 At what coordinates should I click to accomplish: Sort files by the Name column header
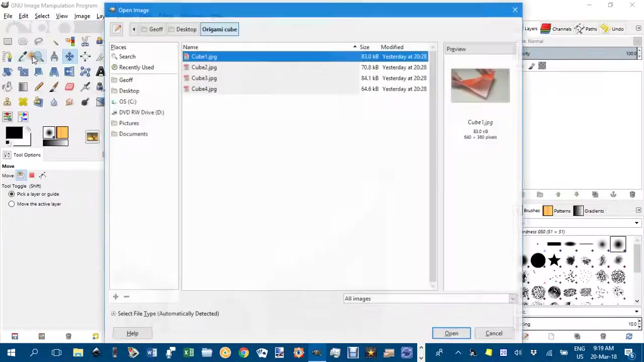[191, 47]
